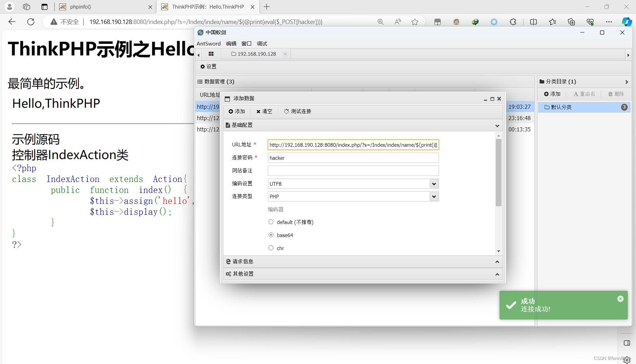This screenshot has height=364, width=636.
Task: Open the 编码设置 UTF8 dropdown
Action: 434,184
